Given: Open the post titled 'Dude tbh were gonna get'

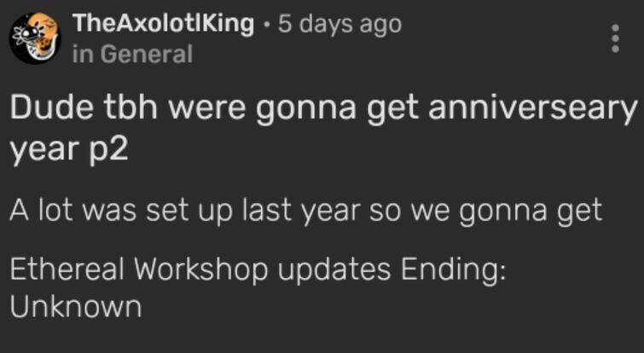Looking at the screenshot, I should coord(323,128).
